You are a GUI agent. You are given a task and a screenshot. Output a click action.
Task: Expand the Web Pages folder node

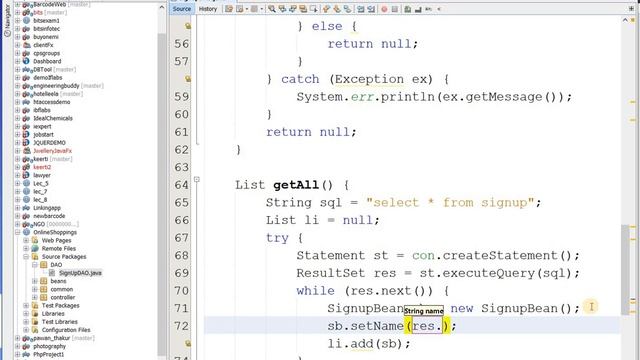(26, 240)
